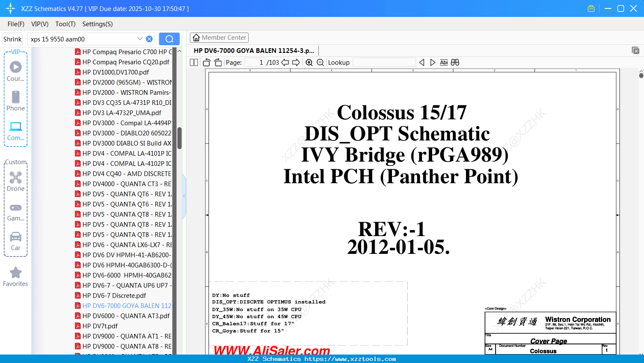Find previous lookup match

(422, 62)
